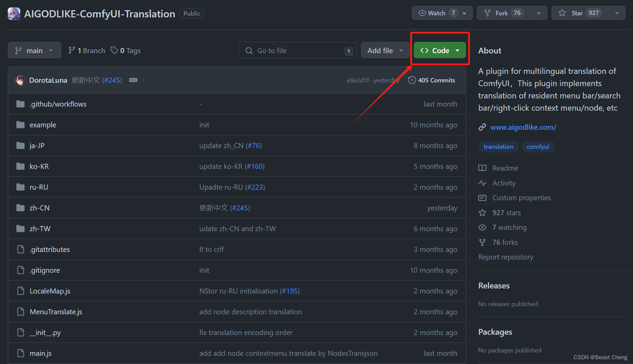Open pull request #223 link
Image resolution: width=633 pixels, height=364 pixels.
coord(255,187)
